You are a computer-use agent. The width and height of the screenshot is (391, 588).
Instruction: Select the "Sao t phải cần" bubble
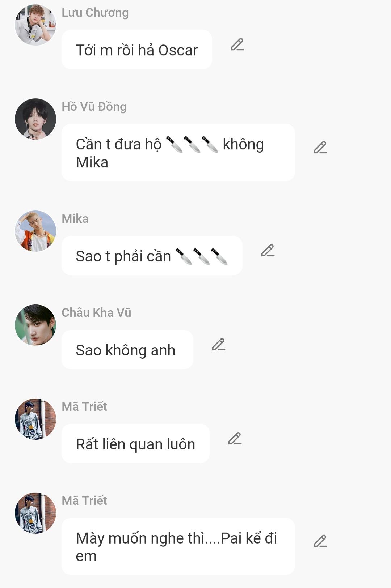152,256
